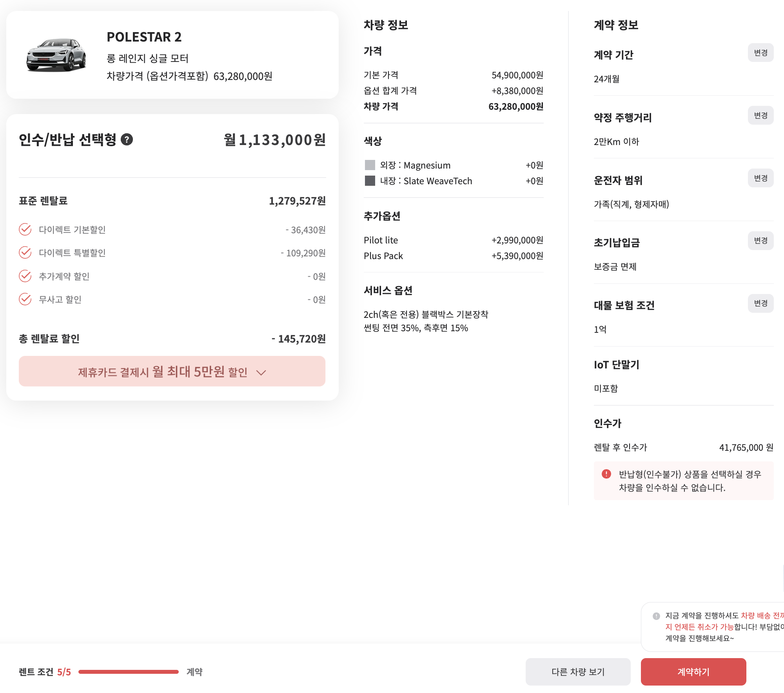This screenshot has height=693, width=784.
Task: Click the 계약 step label
Action: [x=194, y=672]
